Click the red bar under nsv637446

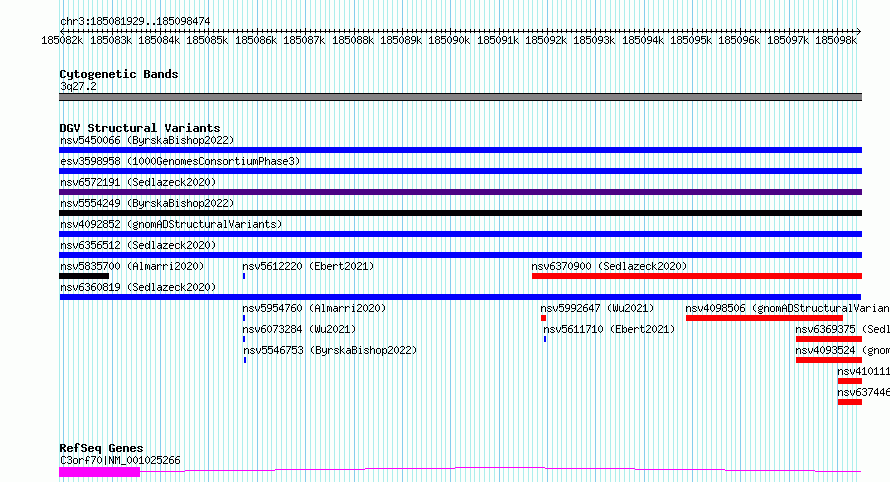[850, 402]
